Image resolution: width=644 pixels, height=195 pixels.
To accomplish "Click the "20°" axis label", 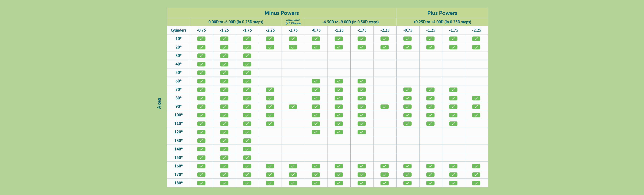I will click(178, 47).
